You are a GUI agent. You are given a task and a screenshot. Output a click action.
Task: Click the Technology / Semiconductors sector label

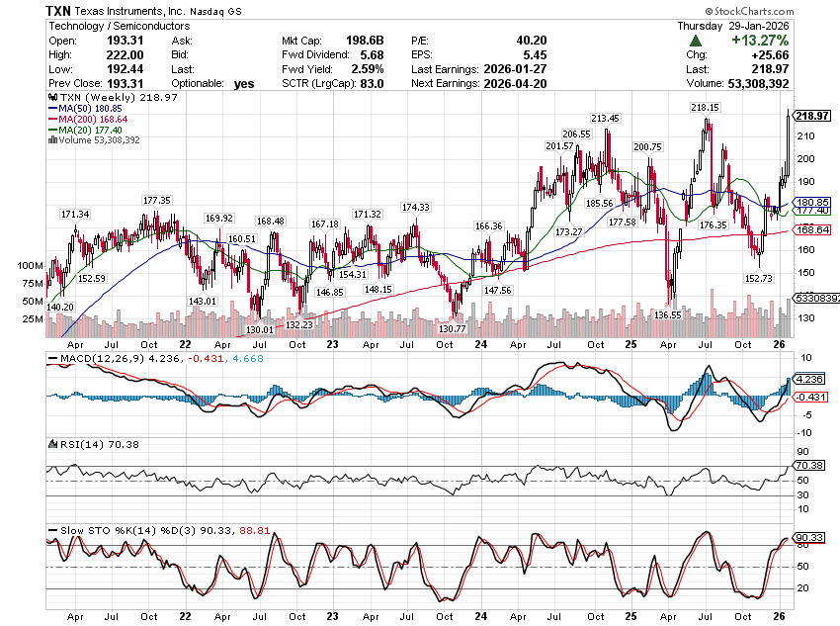(x=107, y=26)
